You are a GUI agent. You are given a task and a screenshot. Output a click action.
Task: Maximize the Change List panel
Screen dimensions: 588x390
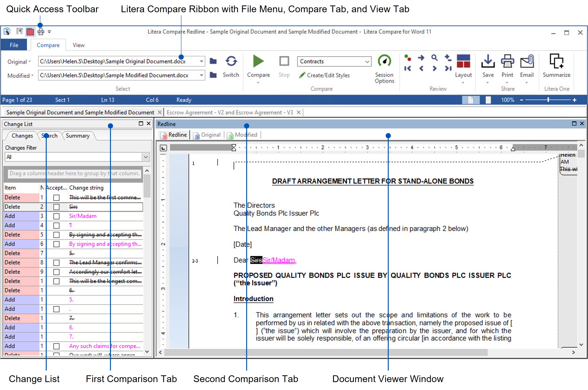tap(141, 123)
